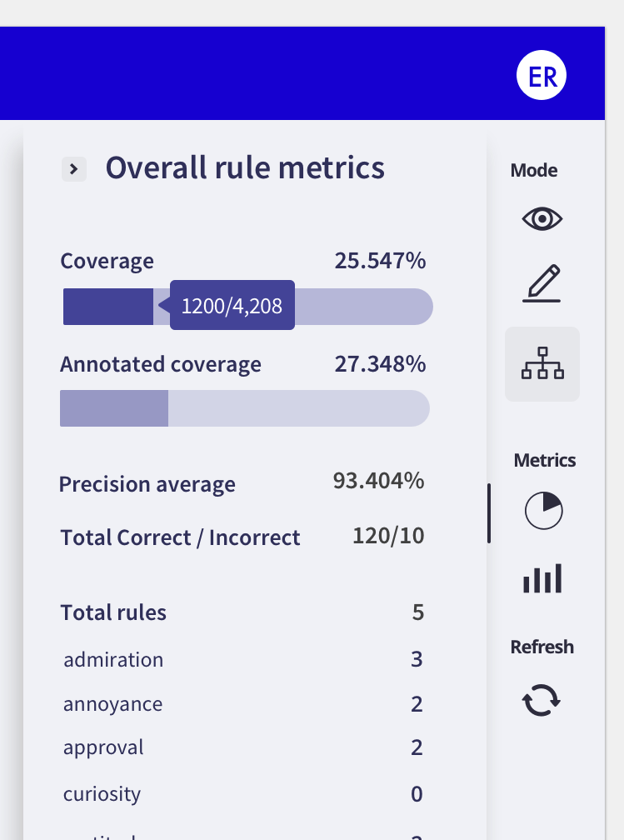Click the Refresh icon to reload metrics
This screenshot has width=624, height=840.
click(x=542, y=700)
